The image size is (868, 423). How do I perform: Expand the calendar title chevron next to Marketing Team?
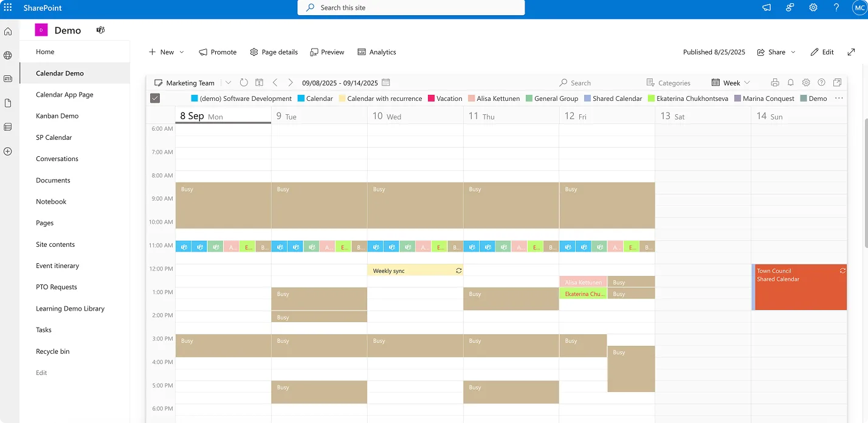click(x=228, y=83)
